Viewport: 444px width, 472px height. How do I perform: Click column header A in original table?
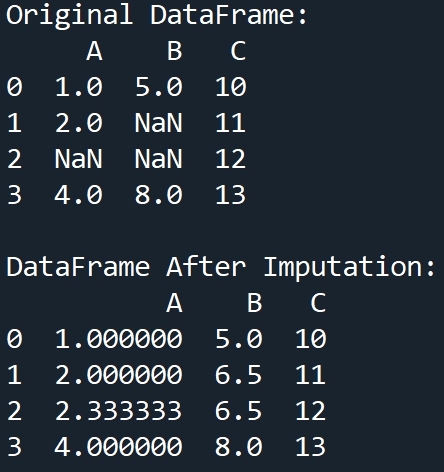pos(94,51)
